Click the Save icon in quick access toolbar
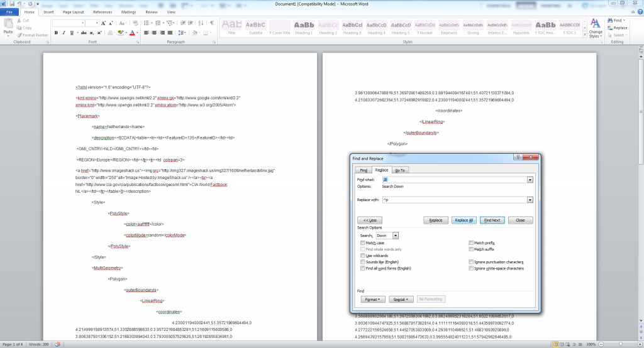Image resolution: width=644 pixels, height=348 pixels. [x=12, y=4]
